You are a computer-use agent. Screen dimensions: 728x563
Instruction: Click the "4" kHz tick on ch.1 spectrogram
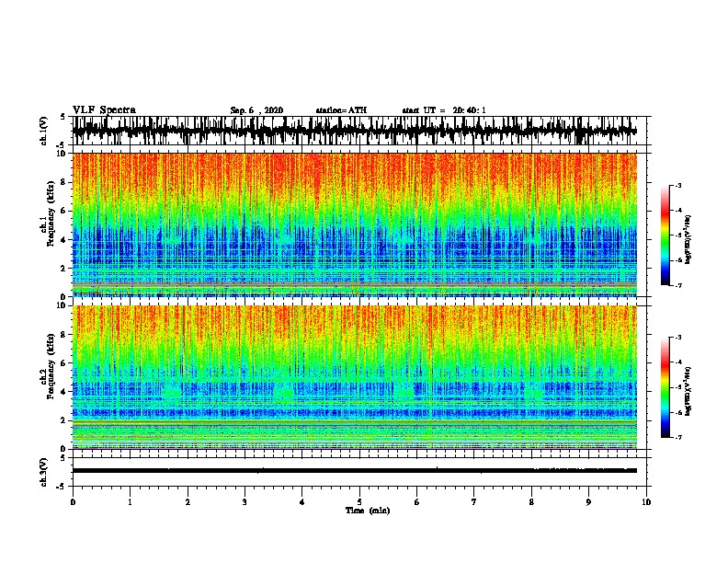63,240
